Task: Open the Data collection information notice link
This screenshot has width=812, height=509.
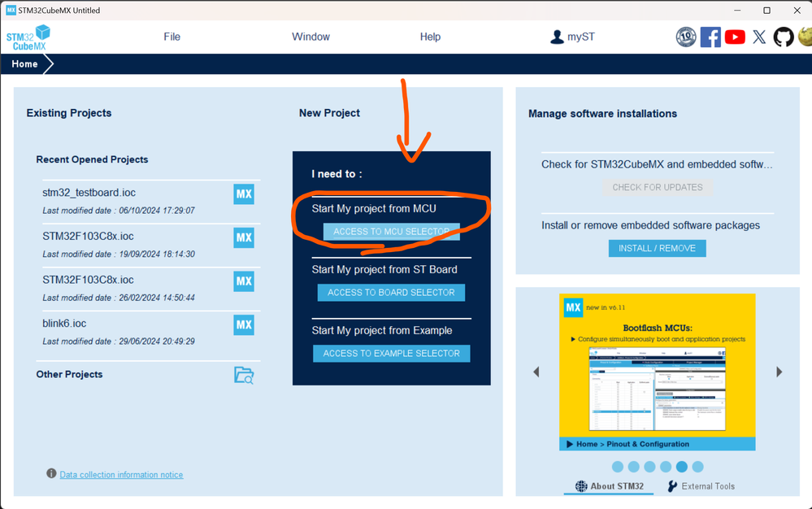Action: [x=121, y=474]
